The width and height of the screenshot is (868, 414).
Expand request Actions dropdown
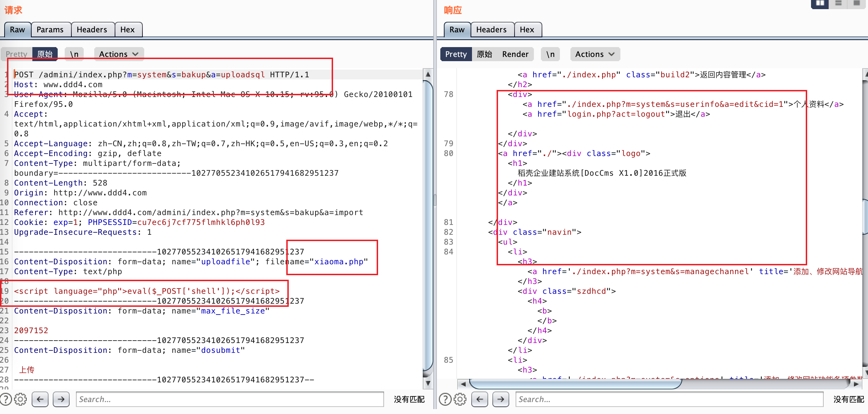tap(119, 54)
